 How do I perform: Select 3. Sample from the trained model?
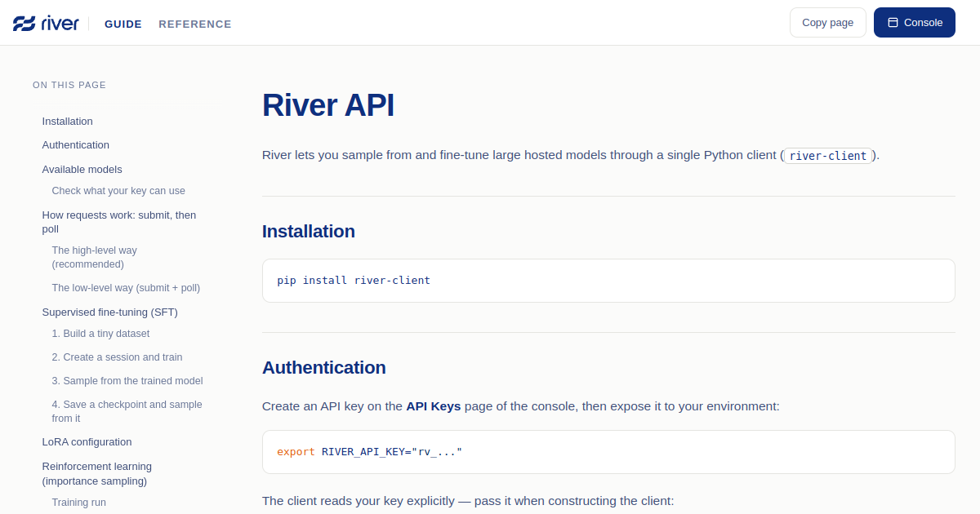tap(127, 381)
